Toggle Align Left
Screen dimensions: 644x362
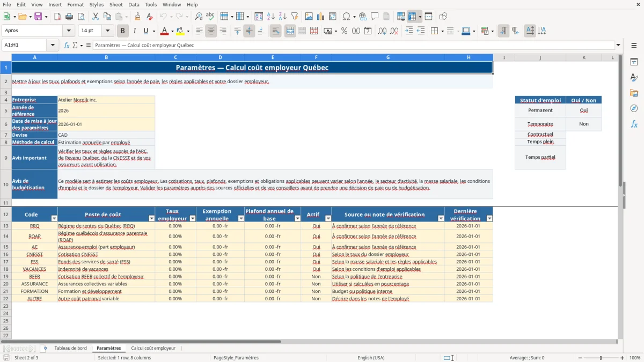(x=199, y=31)
